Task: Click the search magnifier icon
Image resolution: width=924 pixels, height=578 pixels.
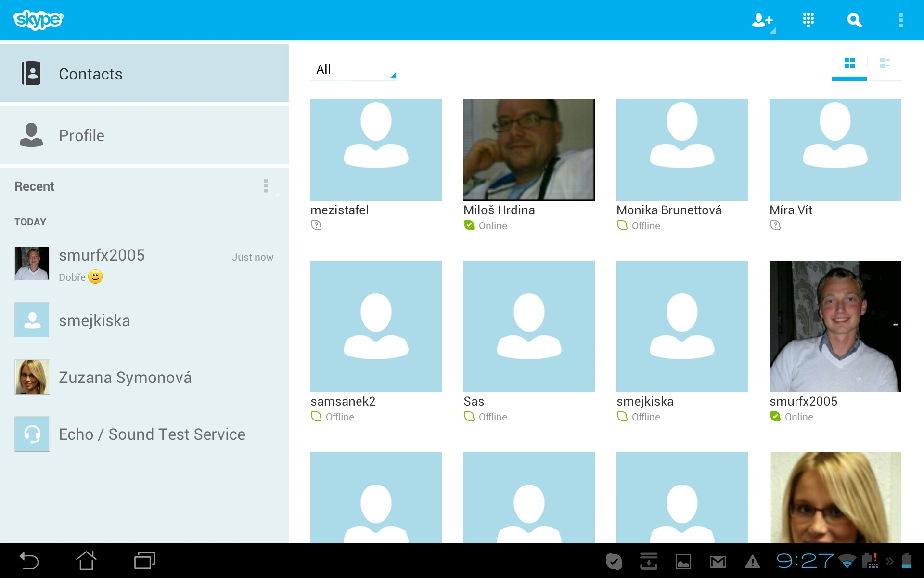Action: tap(854, 20)
